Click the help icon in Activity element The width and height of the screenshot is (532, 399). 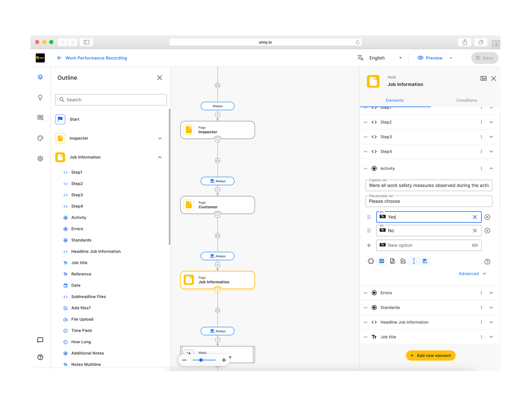[487, 262]
